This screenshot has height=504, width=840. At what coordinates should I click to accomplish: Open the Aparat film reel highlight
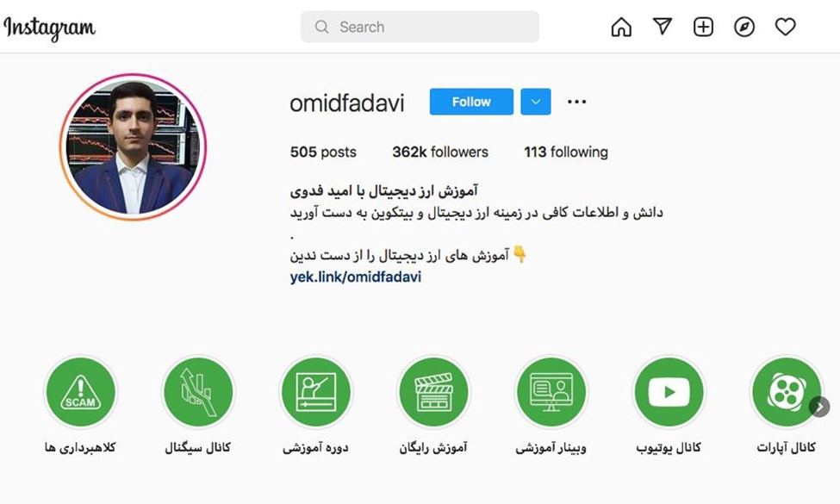787,392
